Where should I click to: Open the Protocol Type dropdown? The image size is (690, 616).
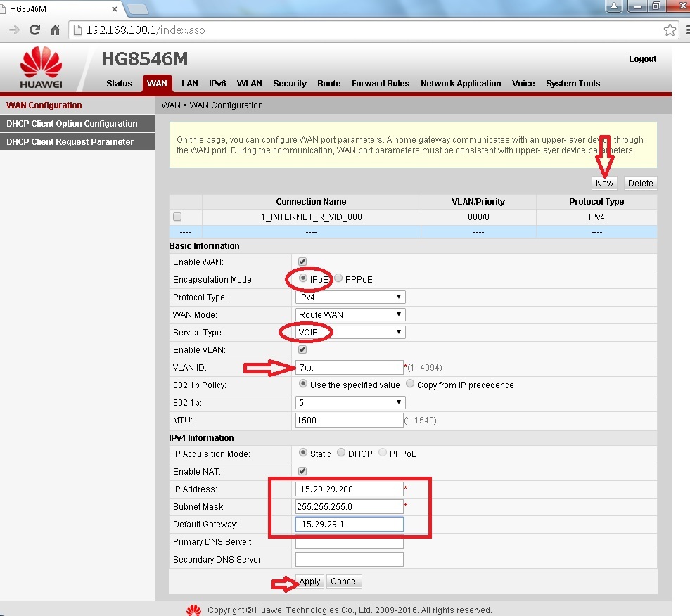point(350,297)
